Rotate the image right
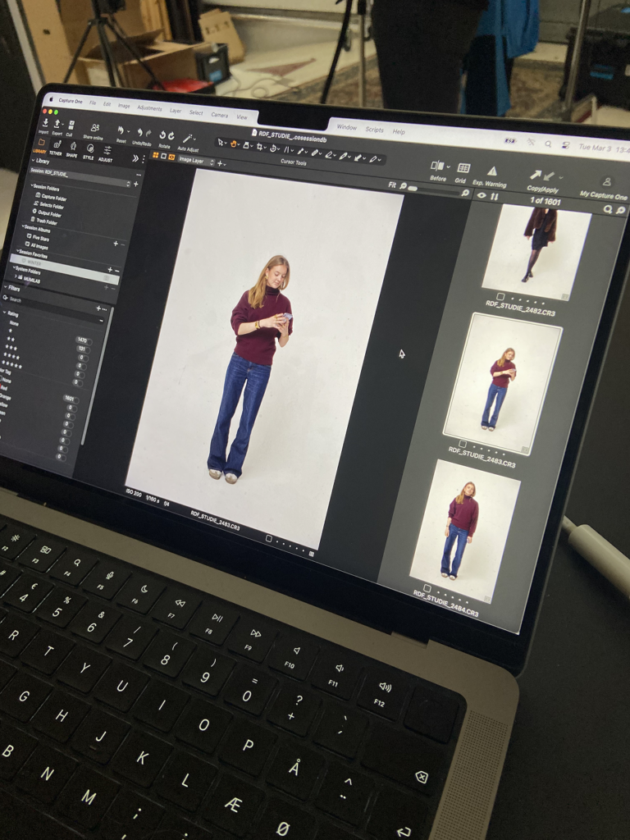The height and width of the screenshot is (840, 630). 171,135
